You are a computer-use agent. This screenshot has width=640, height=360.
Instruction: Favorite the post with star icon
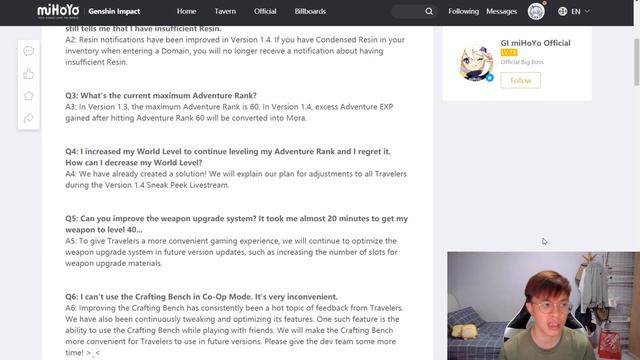tap(29, 96)
